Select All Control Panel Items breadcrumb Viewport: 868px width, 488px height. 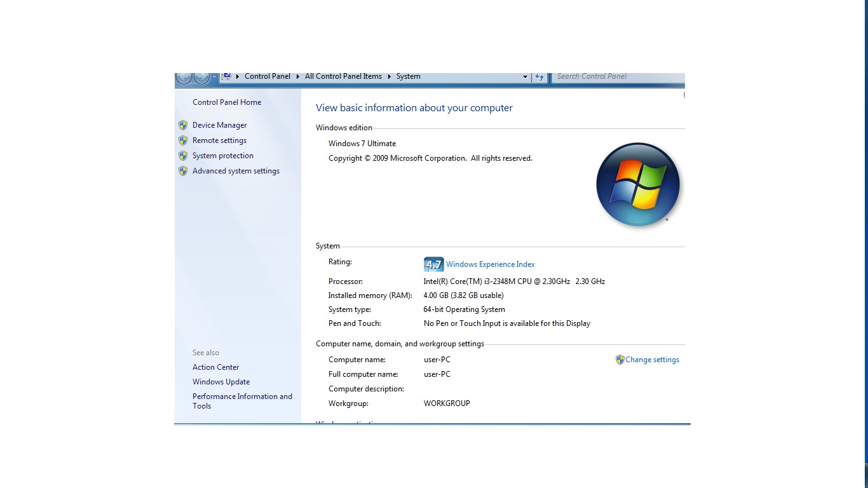(343, 76)
